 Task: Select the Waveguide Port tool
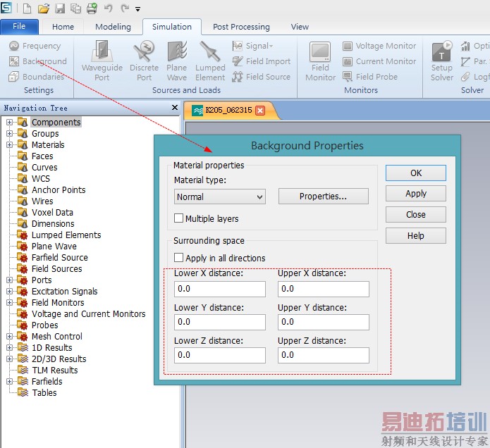(x=102, y=61)
